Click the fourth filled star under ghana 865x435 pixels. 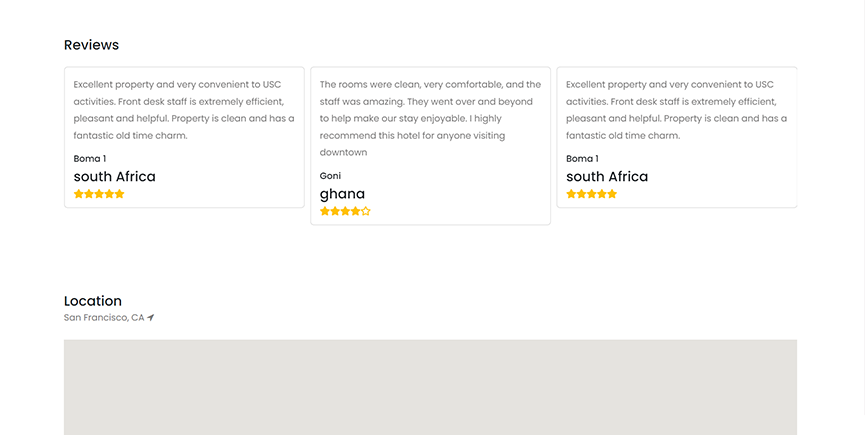356,212
